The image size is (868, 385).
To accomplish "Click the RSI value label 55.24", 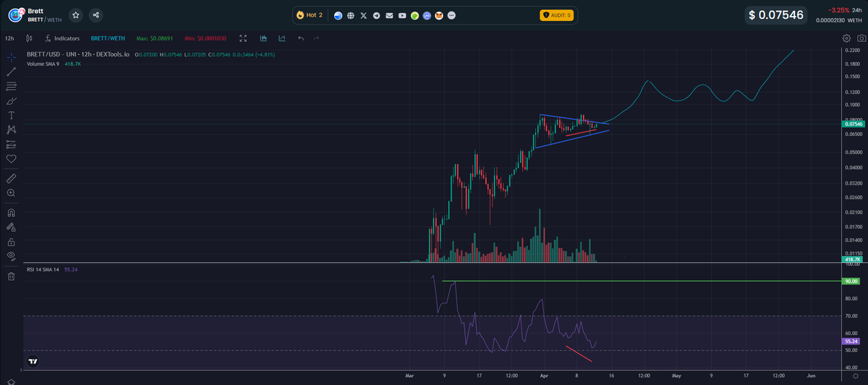I will click(x=852, y=340).
